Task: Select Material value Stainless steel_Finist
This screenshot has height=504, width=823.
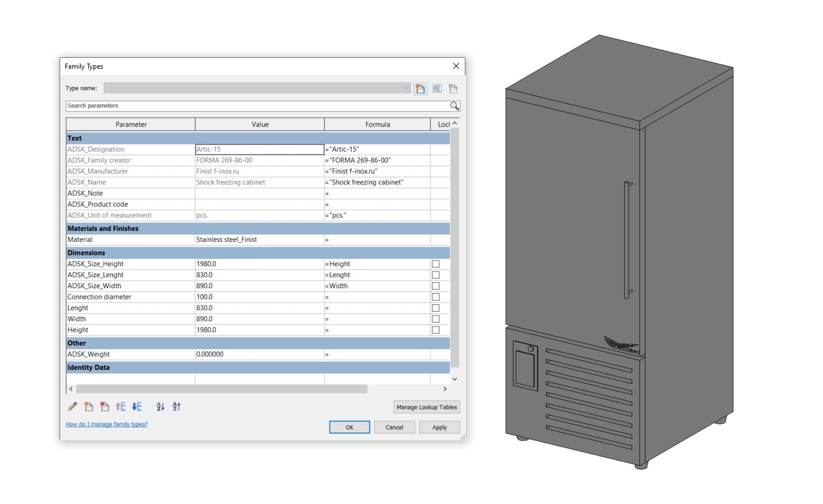Action: point(260,240)
